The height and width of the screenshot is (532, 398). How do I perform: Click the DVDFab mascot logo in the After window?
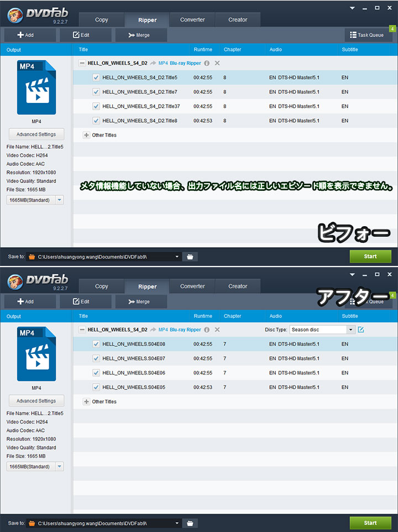(x=15, y=282)
